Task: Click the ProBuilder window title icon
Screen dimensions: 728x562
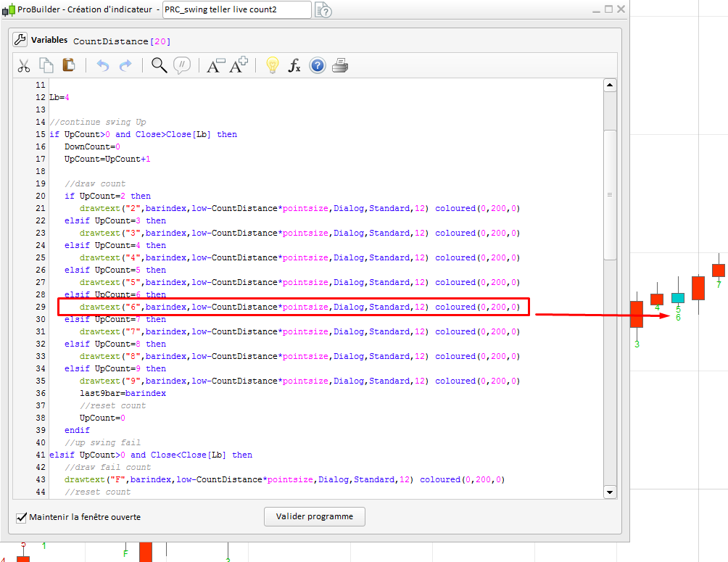Action: click(x=9, y=9)
